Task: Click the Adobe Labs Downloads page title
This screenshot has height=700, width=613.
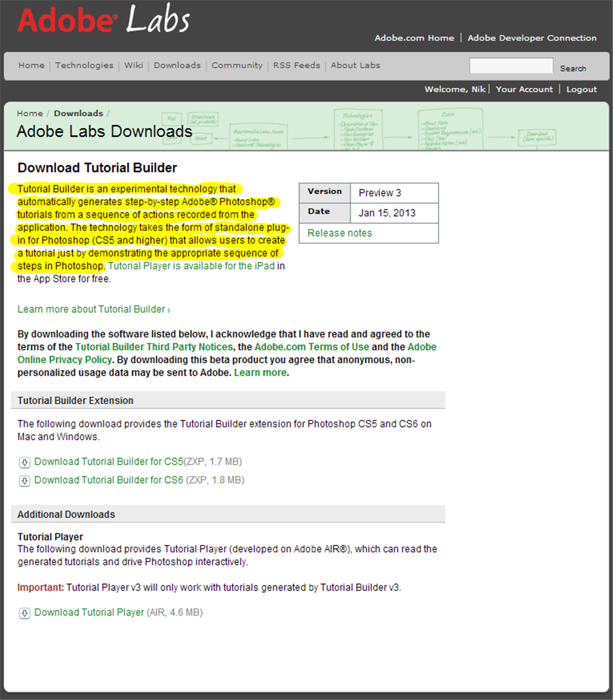Action: 104,132
